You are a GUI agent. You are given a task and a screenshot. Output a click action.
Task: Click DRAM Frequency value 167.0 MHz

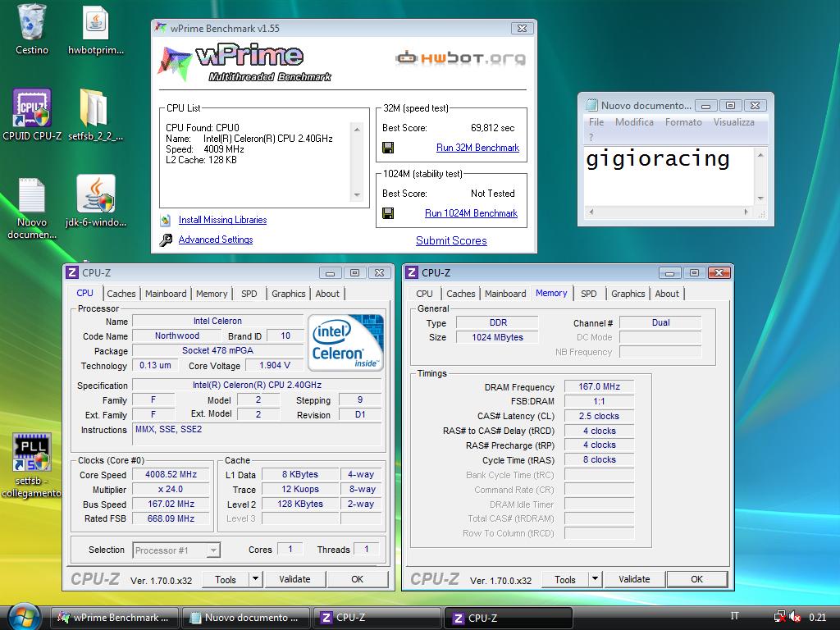(x=599, y=386)
